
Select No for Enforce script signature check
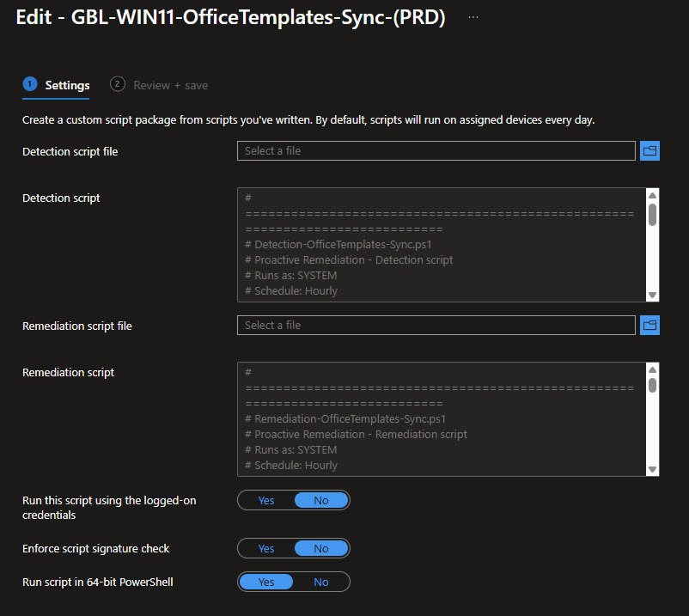coord(320,548)
